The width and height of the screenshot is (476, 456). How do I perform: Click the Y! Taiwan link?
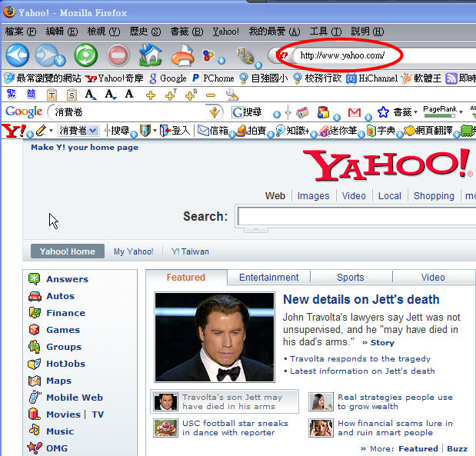tap(190, 251)
